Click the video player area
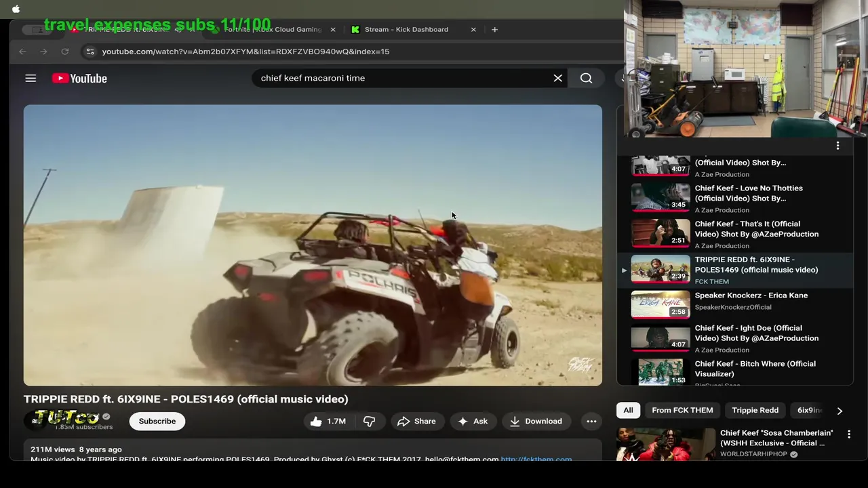Screen dimensions: 868x488 pyautogui.click(x=313, y=245)
